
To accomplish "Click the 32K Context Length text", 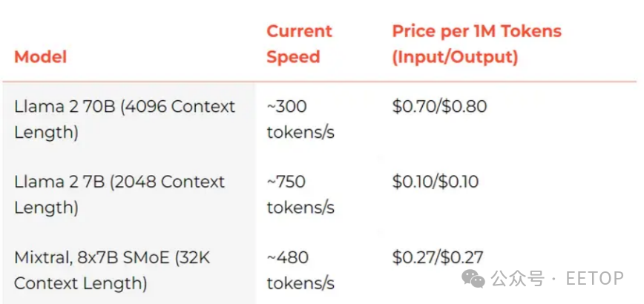I will pos(112,271).
